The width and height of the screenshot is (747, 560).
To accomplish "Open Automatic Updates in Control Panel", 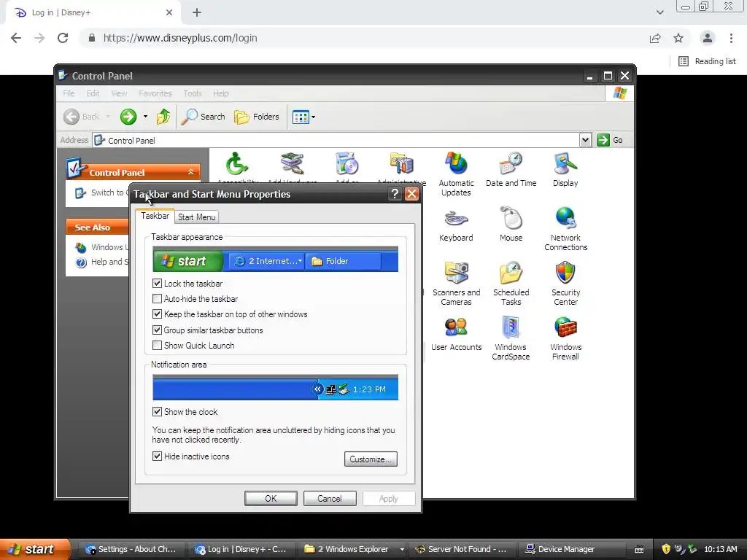I will pyautogui.click(x=456, y=174).
